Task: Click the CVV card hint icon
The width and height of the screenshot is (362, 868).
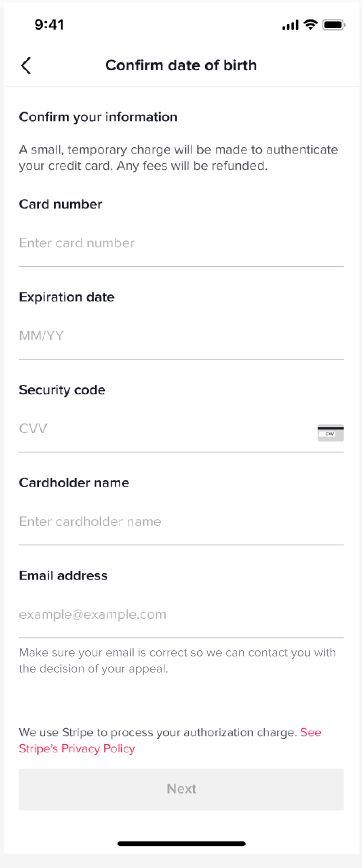Action: click(x=330, y=433)
